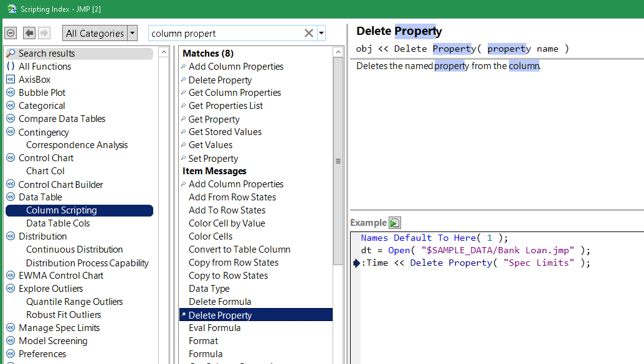
Task: Select Data Table Cols in category list
Action: pyautogui.click(x=58, y=223)
